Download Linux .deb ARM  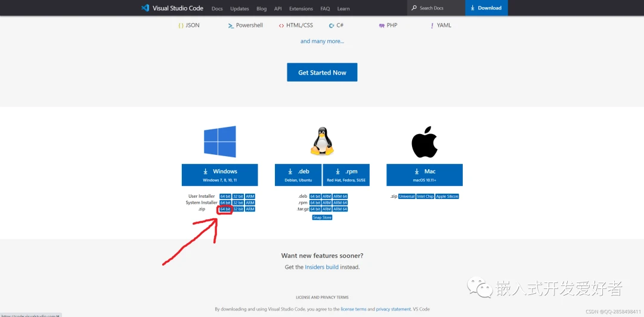327,196
